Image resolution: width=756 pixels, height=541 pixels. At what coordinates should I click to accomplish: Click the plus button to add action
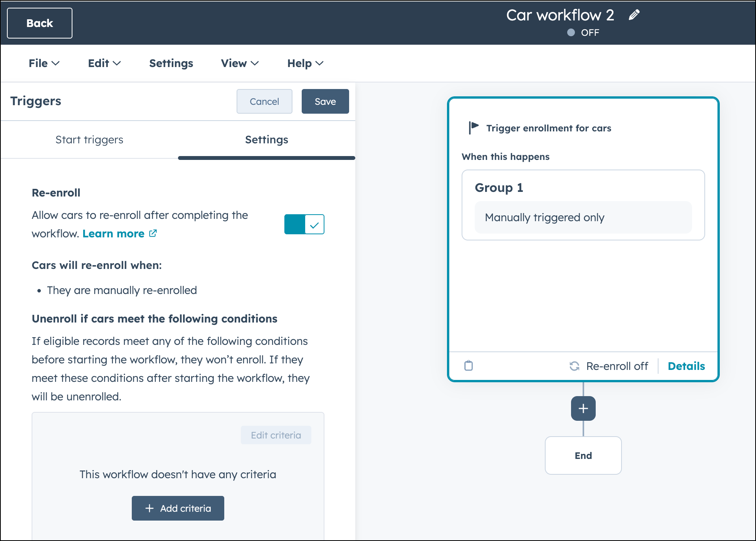(x=583, y=408)
